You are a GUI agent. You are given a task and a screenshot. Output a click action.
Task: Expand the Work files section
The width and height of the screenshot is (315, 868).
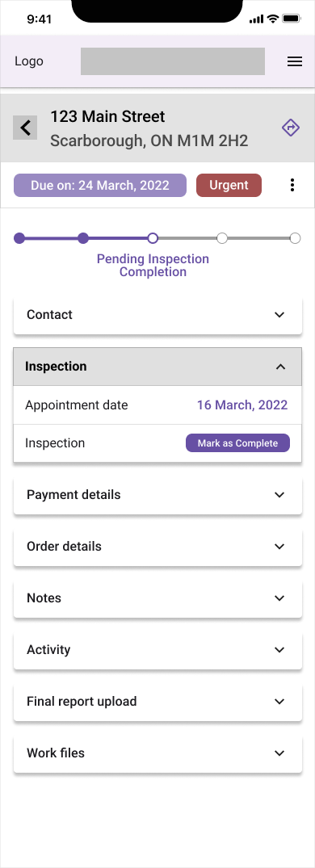click(157, 753)
